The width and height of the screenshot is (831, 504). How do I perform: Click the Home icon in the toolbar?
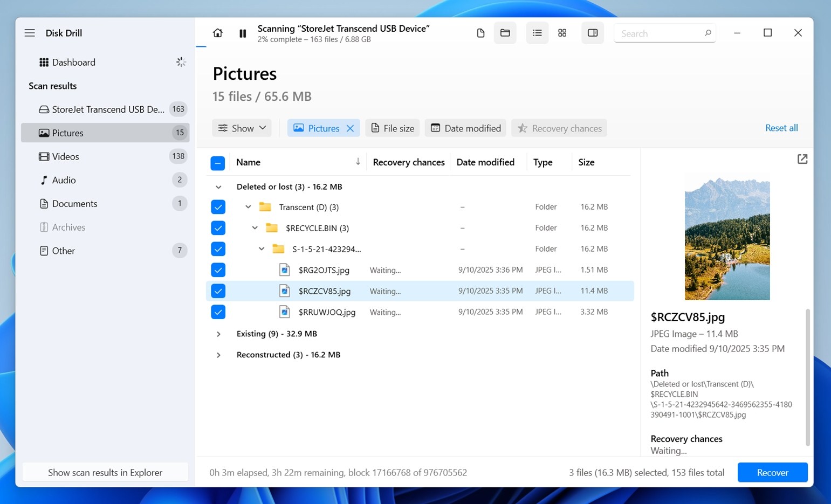(x=217, y=33)
